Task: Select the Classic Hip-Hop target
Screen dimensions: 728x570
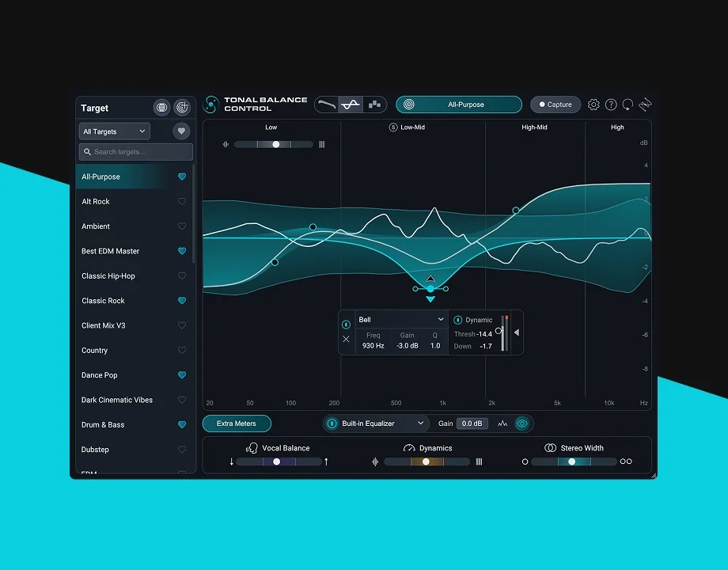Action: pyautogui.click(x=134, y=276)
